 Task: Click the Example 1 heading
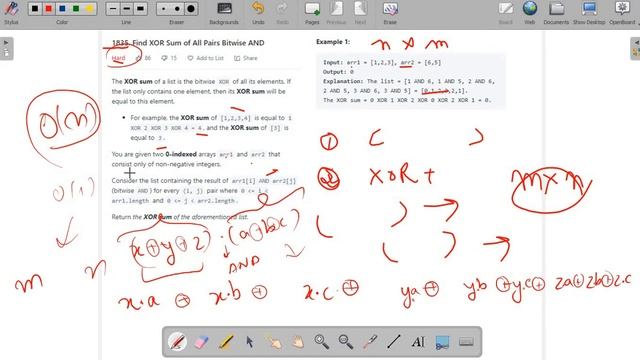[x=333, y=42]
